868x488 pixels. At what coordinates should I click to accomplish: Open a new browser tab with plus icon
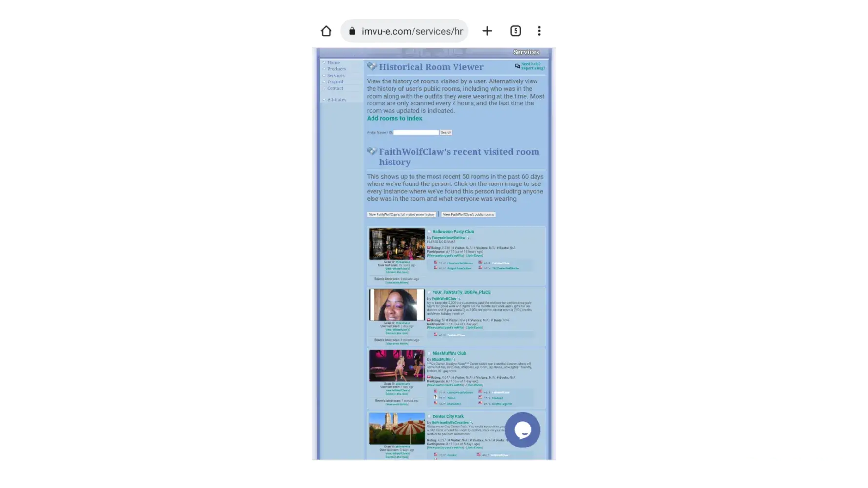(487, 31)
